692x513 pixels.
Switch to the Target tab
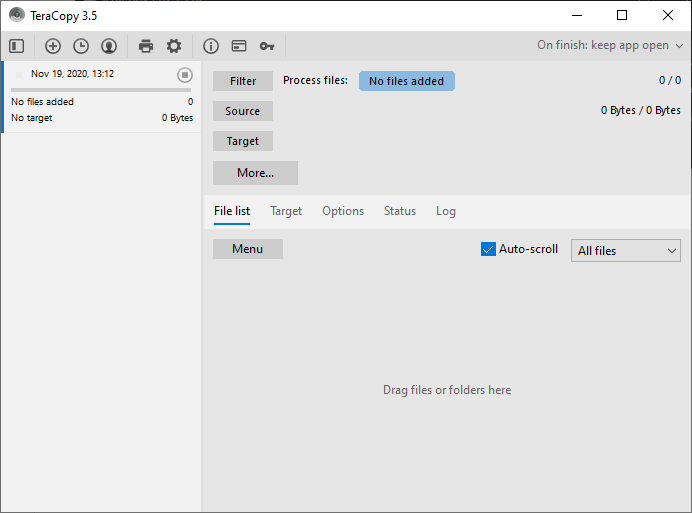pyautogui.click(x=286, y=211)
